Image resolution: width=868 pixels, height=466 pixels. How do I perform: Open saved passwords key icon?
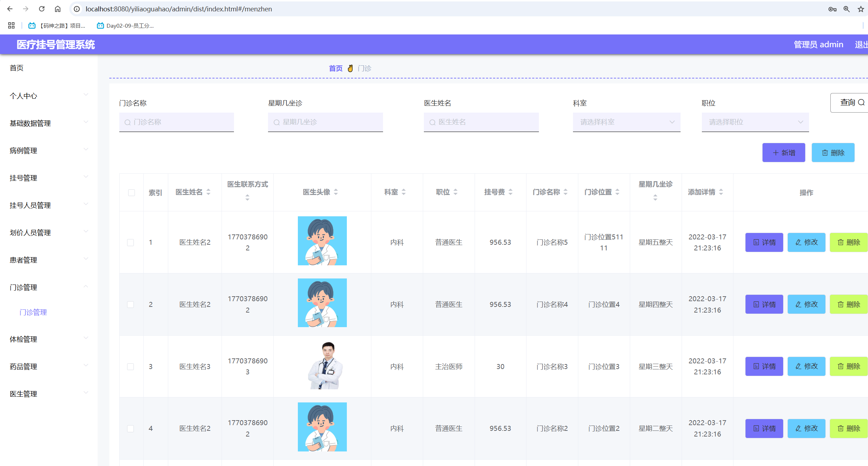click(832, 9)
